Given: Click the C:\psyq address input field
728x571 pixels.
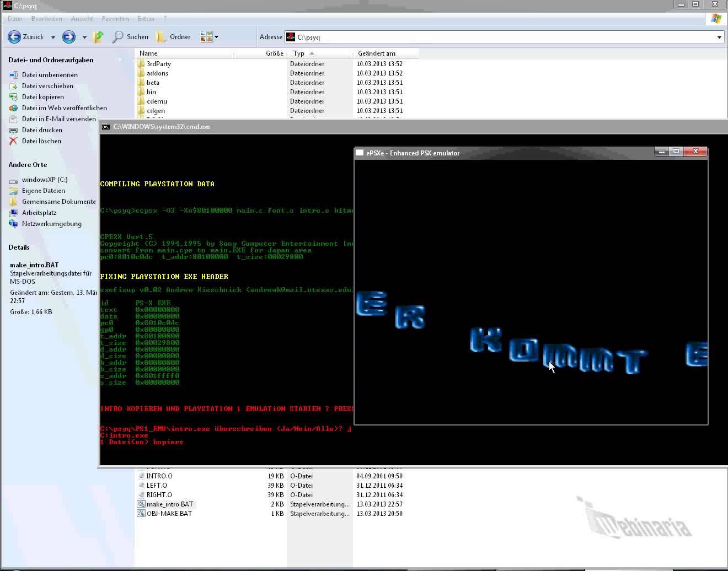Looking at the screenshot, I should point(496,37).
